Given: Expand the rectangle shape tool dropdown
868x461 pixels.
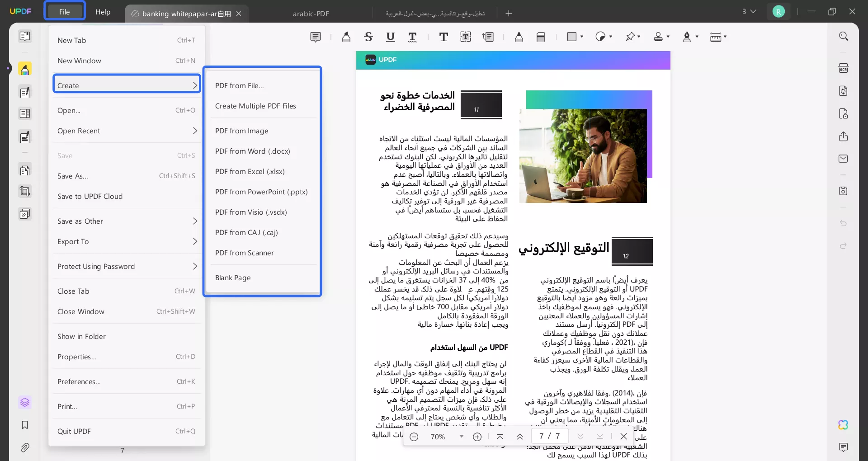Looking at the screenshot, I should coord(581,37).
